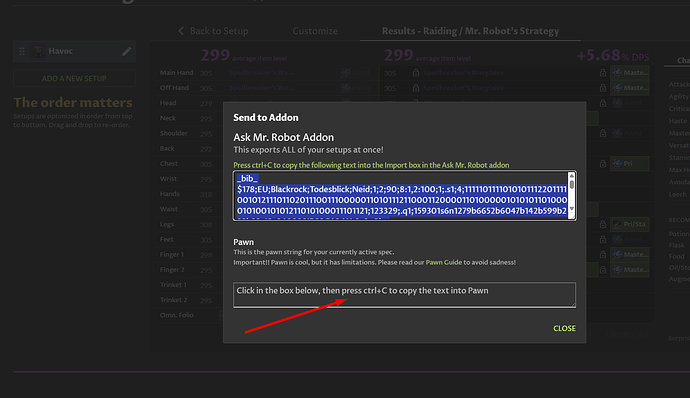Click results Main Hand Spellbreaker's Warglaive item
The height and width of the screenshot is (398, 690).
point(464,73)
